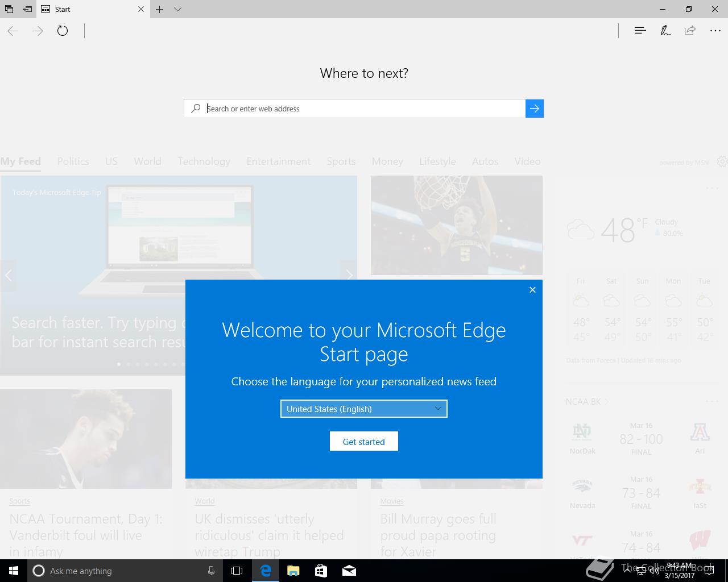The width and height of the screenshot is (728, 582).
Task: Open tabs you've set aside icon
Action: [x=9, y=9]
